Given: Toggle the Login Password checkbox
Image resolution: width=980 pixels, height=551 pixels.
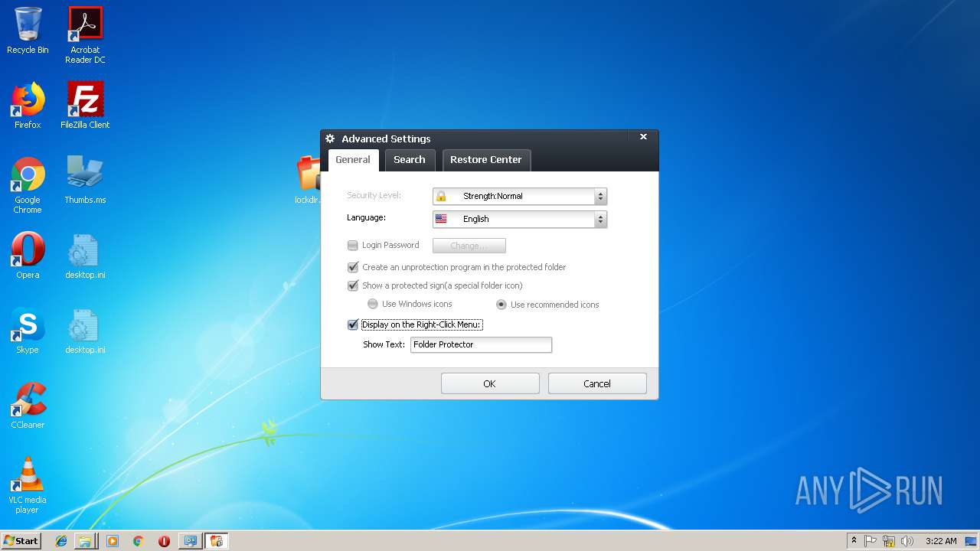Looking at the screenshot, I should tap(353, 245).
